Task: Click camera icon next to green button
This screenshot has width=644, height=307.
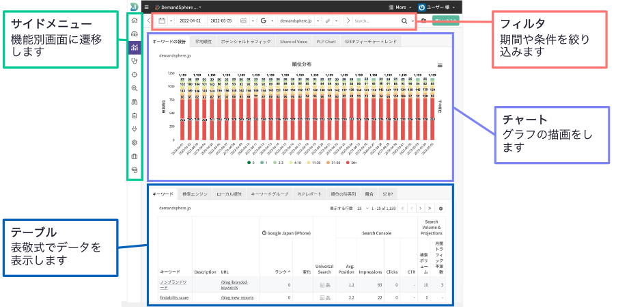Action: [423, 21]
